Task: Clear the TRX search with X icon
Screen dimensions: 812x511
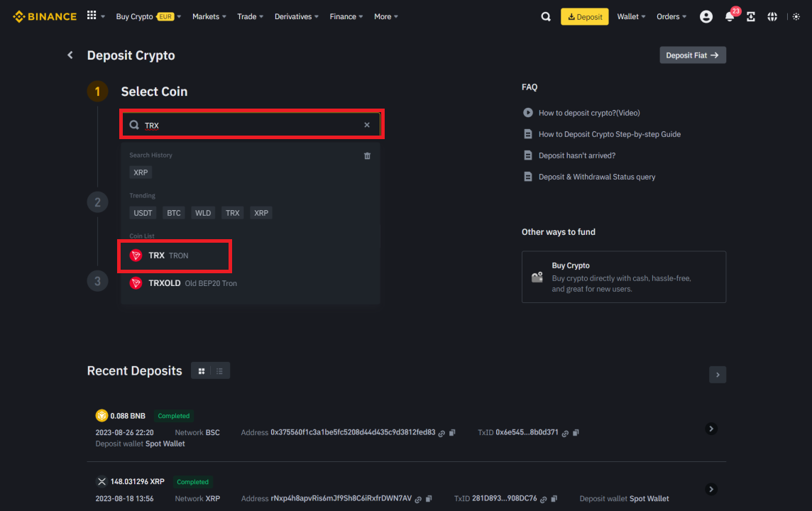Action: (367, 125)
